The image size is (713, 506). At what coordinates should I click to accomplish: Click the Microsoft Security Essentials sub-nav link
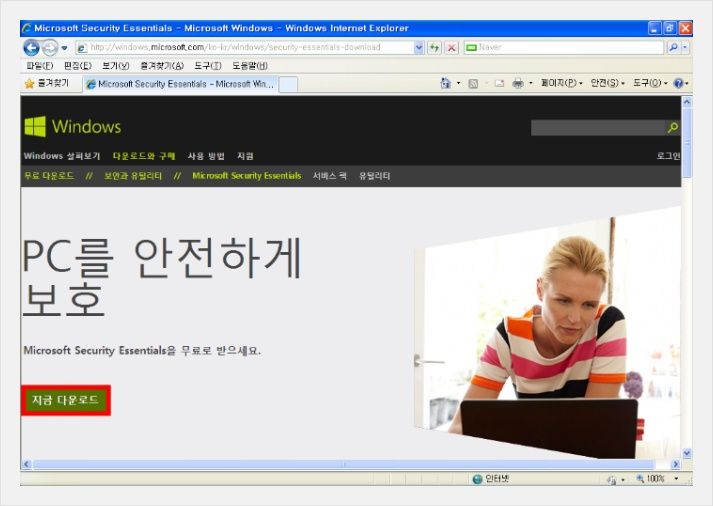(x=246, y=176)
